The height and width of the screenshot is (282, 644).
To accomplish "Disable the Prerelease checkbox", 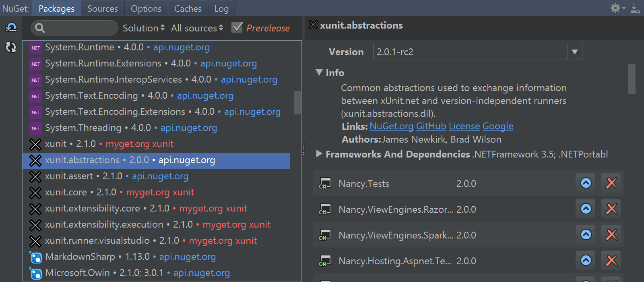I will point(237,27).
